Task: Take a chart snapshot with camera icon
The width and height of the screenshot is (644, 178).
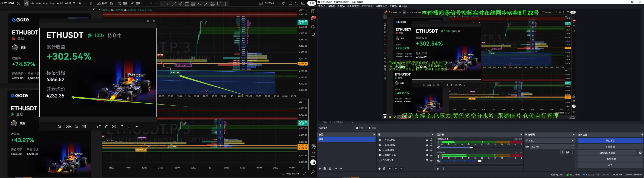Action: 303,3
